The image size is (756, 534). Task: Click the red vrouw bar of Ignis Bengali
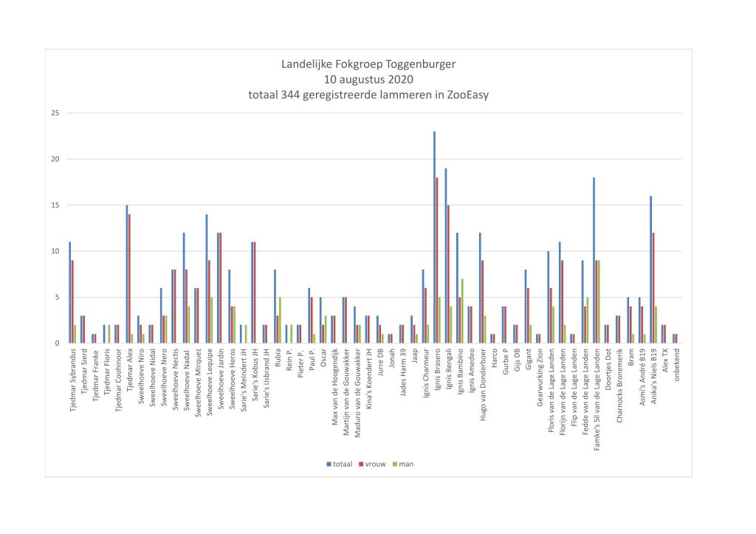click(x=448, y=273)
